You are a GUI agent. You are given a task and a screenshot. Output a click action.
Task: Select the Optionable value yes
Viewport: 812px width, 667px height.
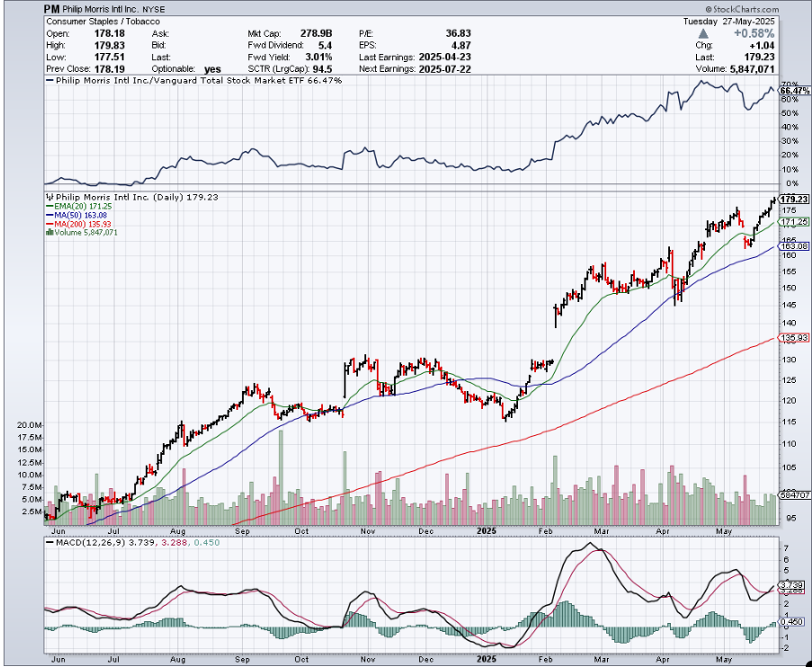click(213, 69)
